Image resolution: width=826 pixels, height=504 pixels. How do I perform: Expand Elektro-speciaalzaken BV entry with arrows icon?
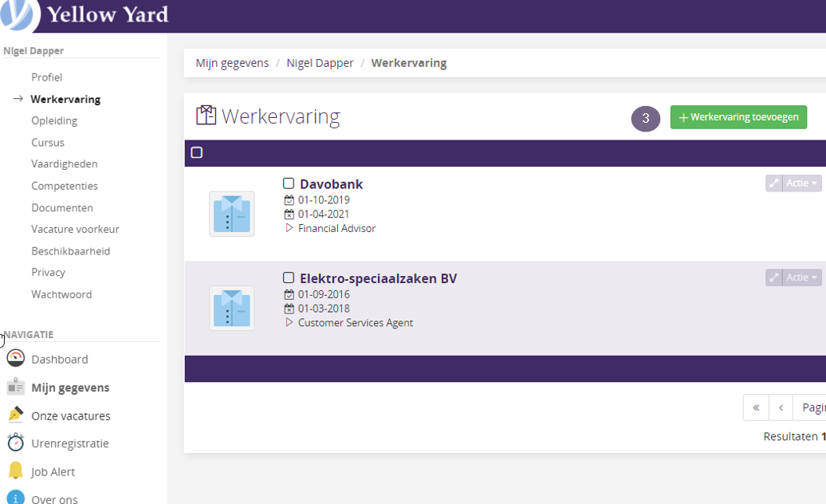coord(774,278)
